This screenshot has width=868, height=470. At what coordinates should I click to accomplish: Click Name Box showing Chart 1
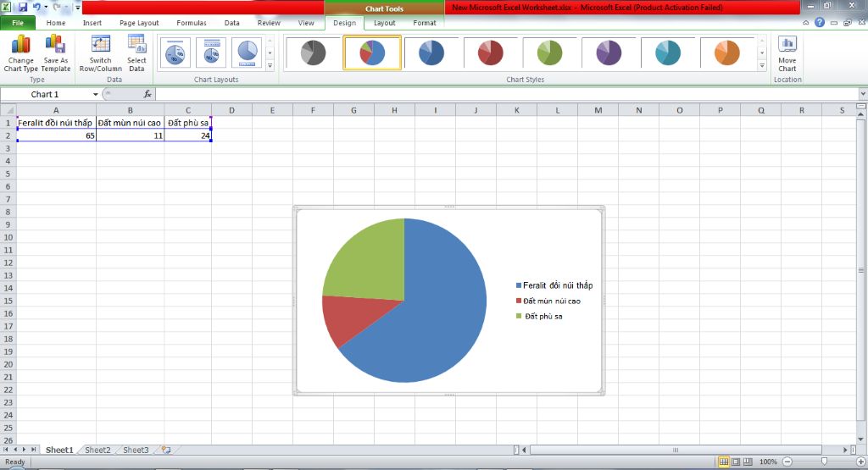click(46, 95)
